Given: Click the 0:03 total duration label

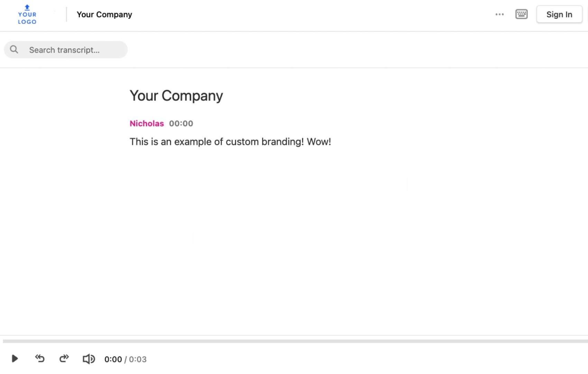Looking at the screenshot, I should point(138,359).
